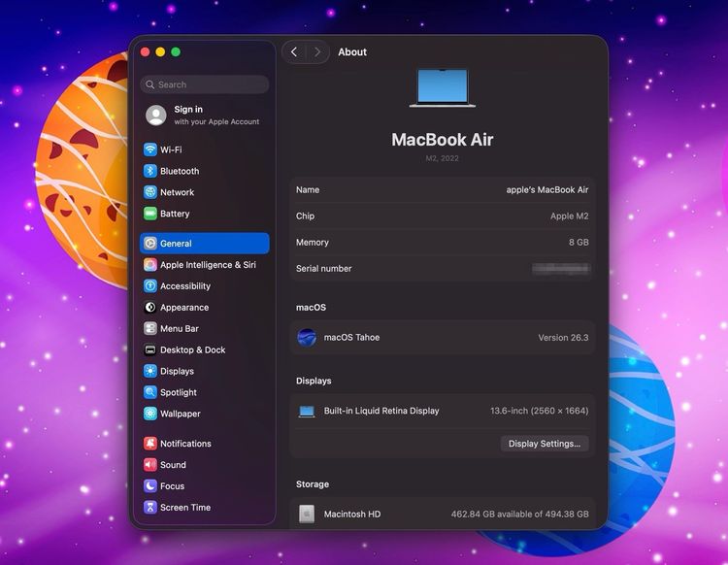Click the search magnifier in sidebar
The width and height of the screenshot is (728, 565).
149,84
